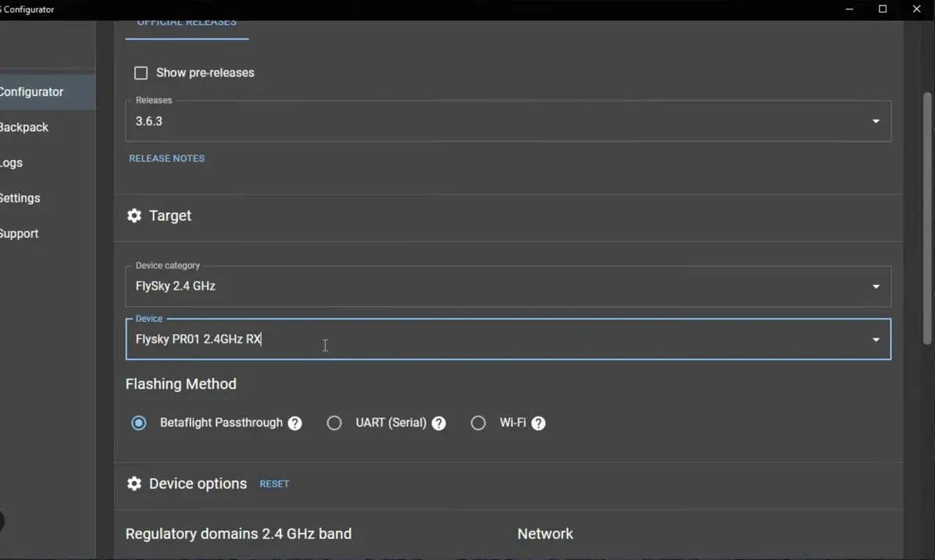The width and height of the screenshot is (935, 560).
Task: Open help for Wi-Fi flashing method
Action: click(537, 423)
